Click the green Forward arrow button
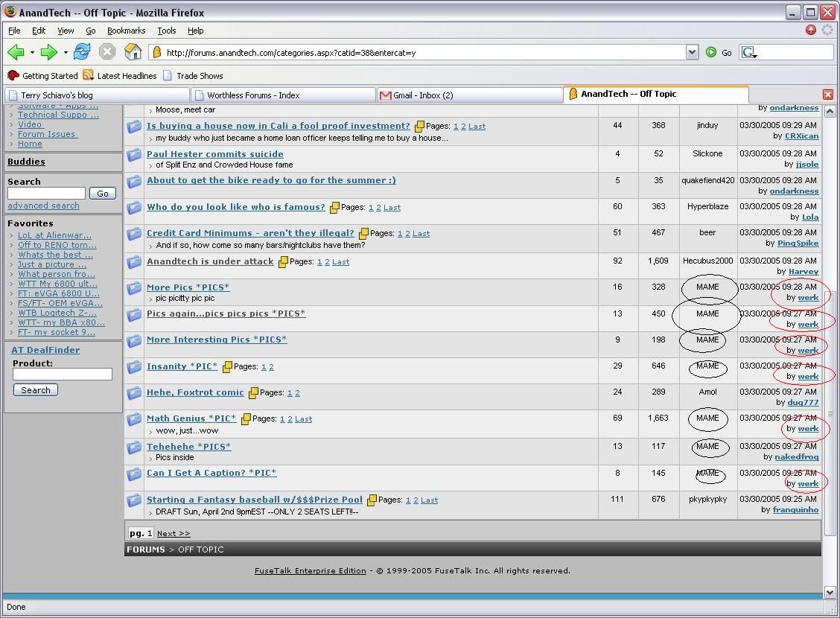 tap(48, 52)
